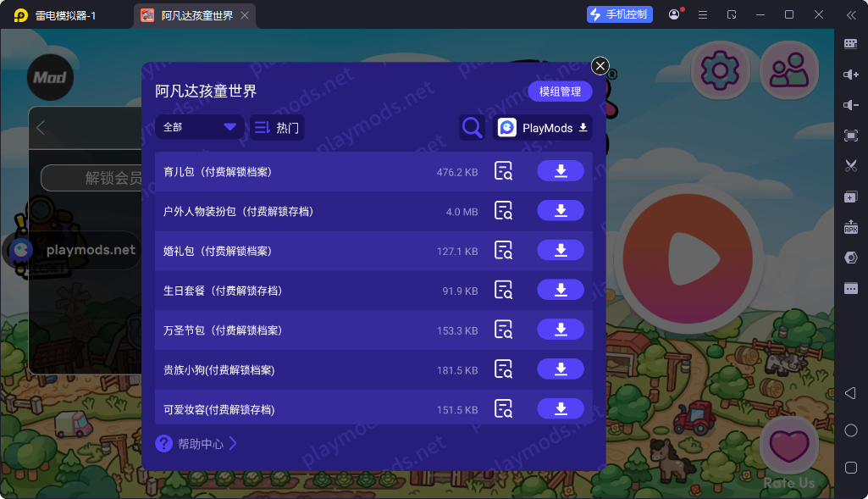Download the 万圣节包 mod
Viewport: 868px width, 499px height.
(x=561, y=330)
